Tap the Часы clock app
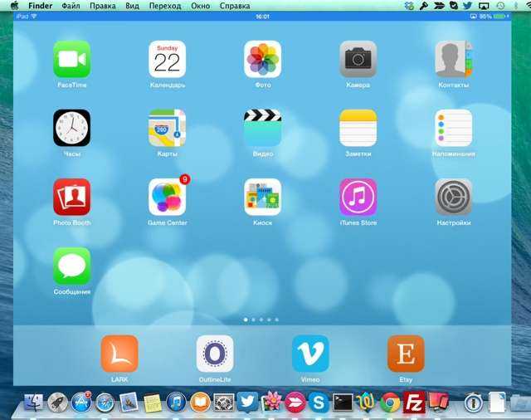The height and width of the screenshot is (420, 531). (x=72, y=128)
